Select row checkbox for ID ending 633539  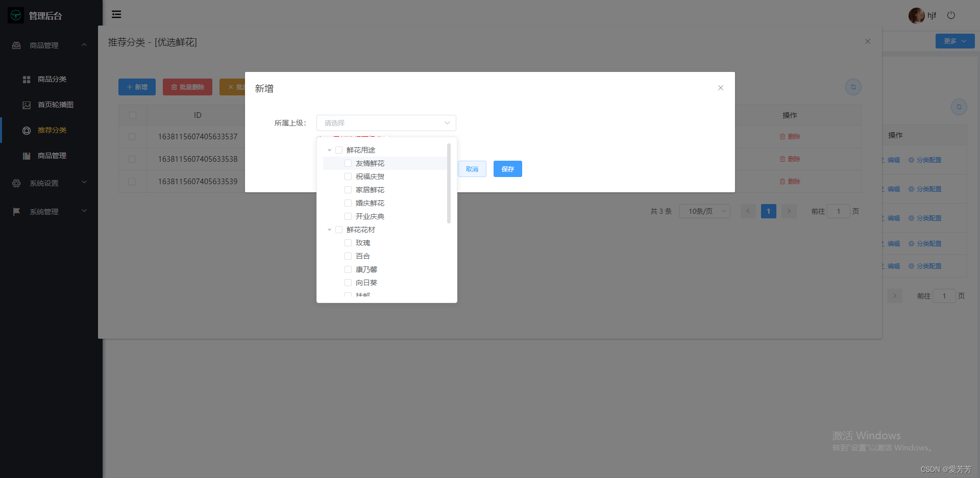tap(132, 182)
